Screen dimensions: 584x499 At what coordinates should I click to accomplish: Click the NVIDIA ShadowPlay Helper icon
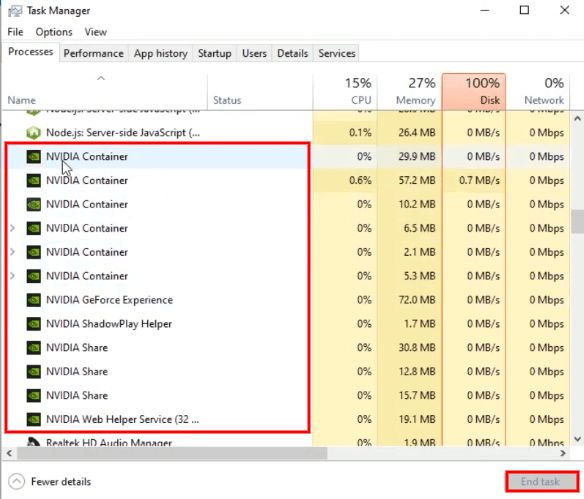pyautogui.click(x=34, y=324)
